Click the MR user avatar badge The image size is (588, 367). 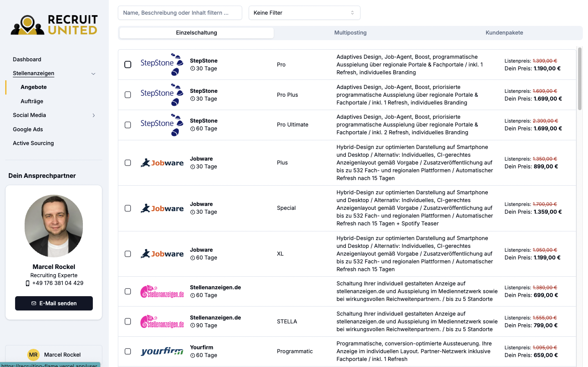[x=33, y=355]
